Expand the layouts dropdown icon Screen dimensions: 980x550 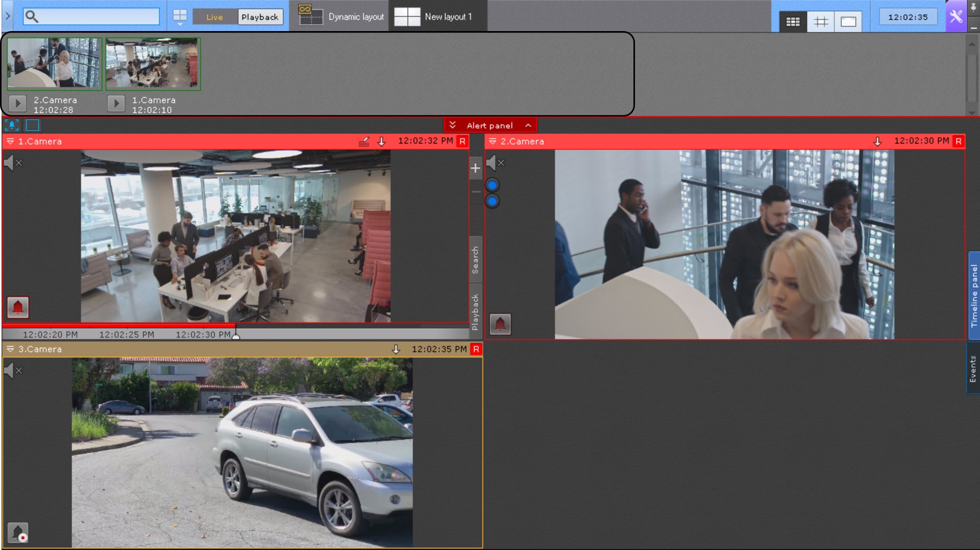point(180,18)
